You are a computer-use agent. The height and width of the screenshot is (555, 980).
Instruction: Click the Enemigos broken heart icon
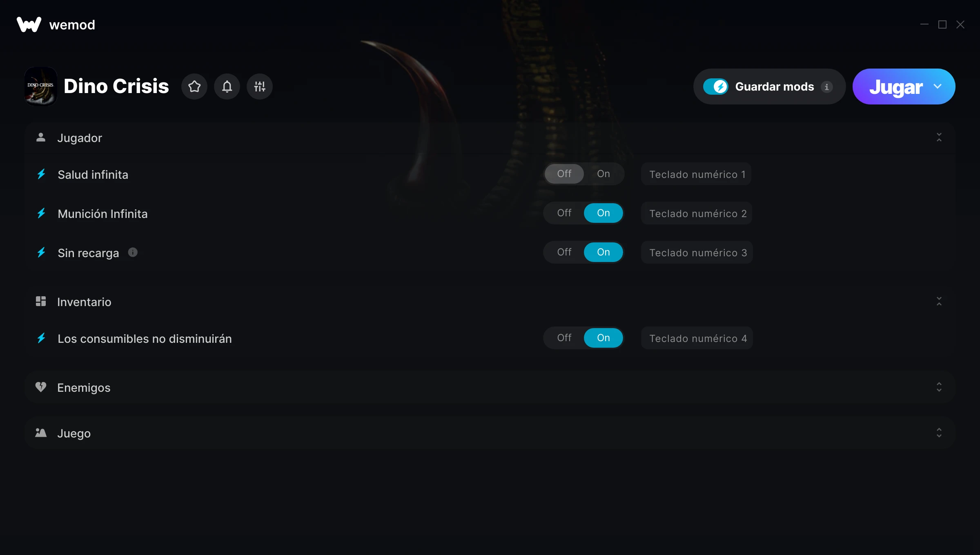point(41,387)
